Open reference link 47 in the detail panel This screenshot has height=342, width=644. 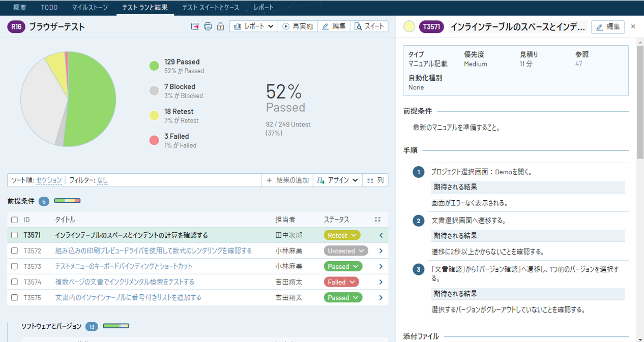pos(579,64)
